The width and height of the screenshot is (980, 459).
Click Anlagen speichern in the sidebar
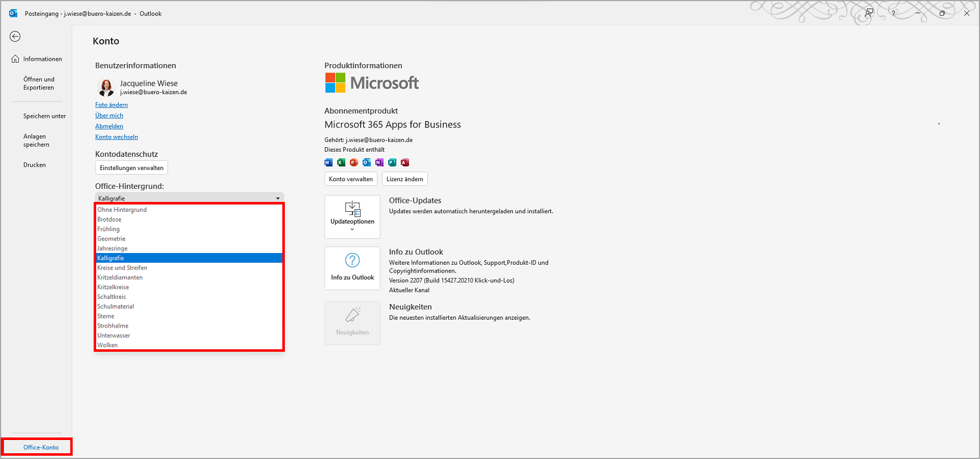pos(37,141)
